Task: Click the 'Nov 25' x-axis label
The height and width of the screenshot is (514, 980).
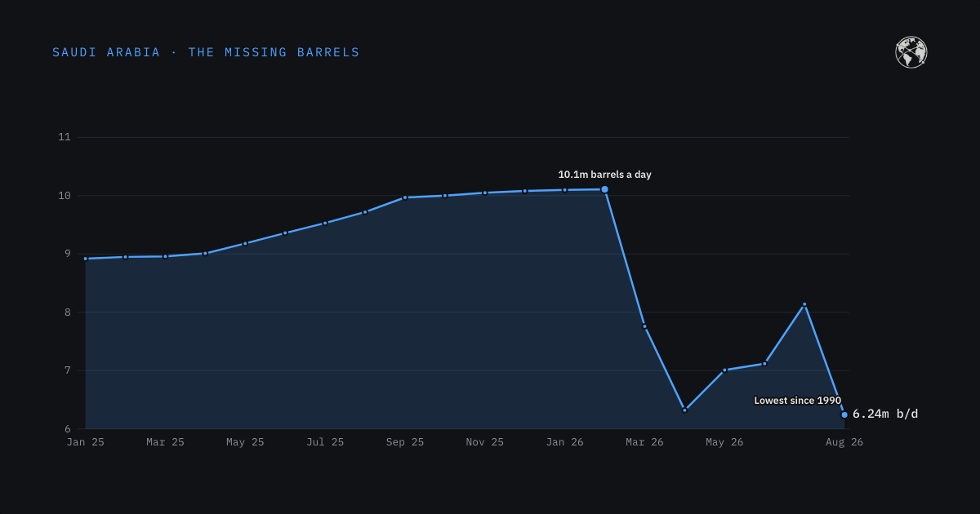Action: pyautogui.click(x=485, y=442)
